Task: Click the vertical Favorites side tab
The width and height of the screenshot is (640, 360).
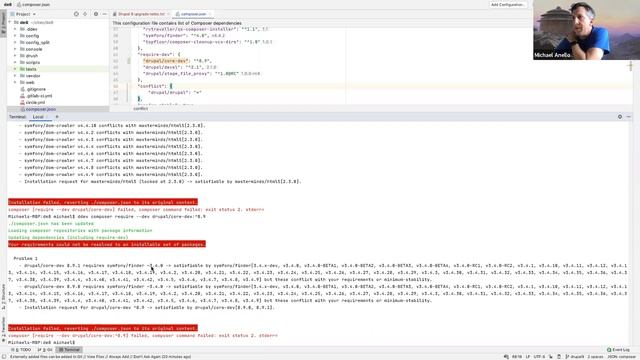Action: (x=3, y=328)
